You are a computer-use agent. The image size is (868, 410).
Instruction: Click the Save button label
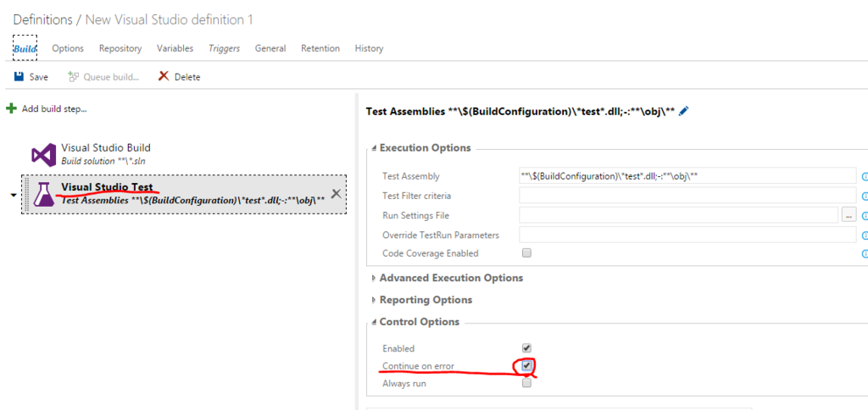pyautogui.click(x=39, y=77)
